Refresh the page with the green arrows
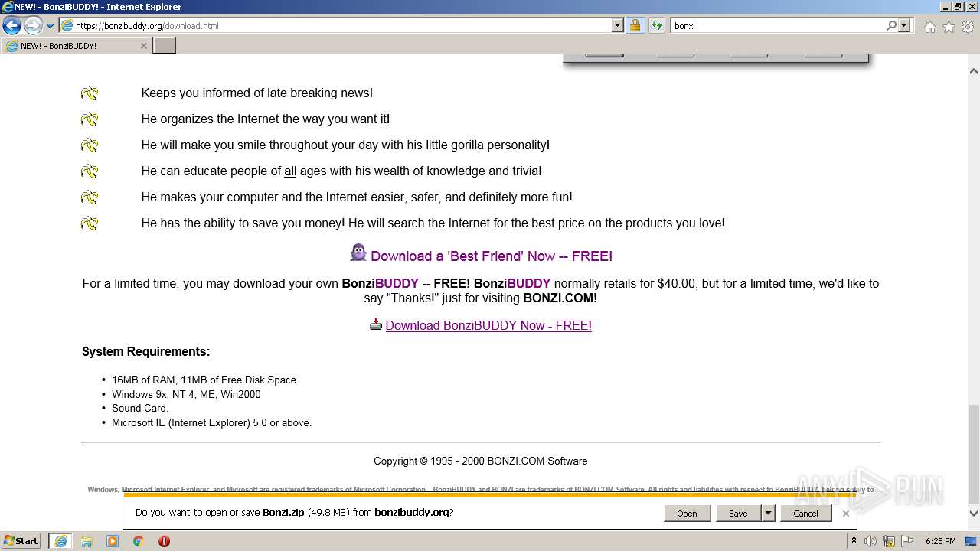 [x=656, y=25]
